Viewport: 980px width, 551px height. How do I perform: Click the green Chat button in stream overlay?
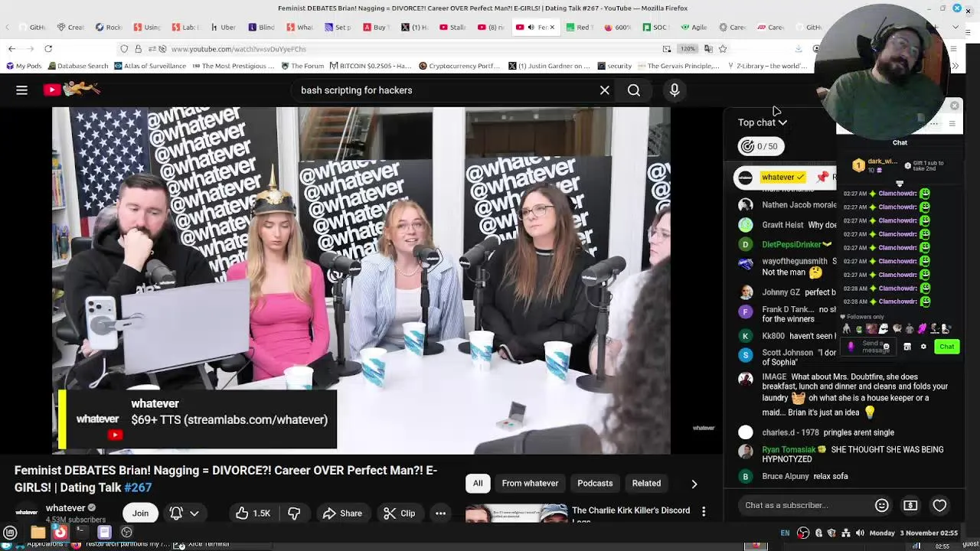(947, 347)
